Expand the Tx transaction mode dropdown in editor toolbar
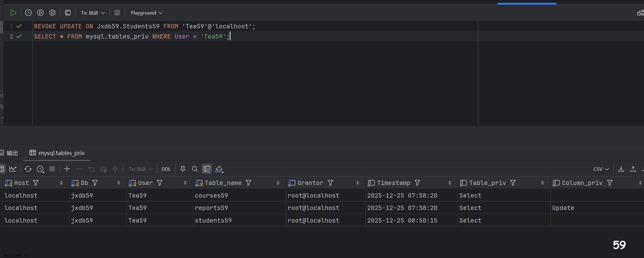 click(93, 13)
